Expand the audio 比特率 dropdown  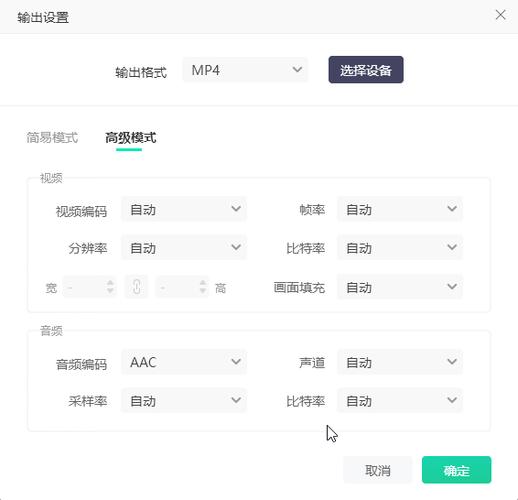tap(400, 400)
